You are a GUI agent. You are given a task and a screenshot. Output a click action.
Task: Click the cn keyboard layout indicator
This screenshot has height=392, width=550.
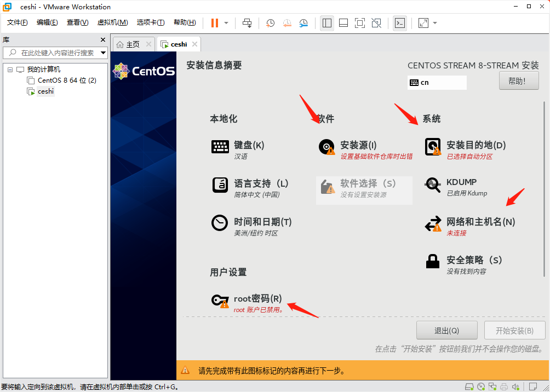(x=437, y=83)
